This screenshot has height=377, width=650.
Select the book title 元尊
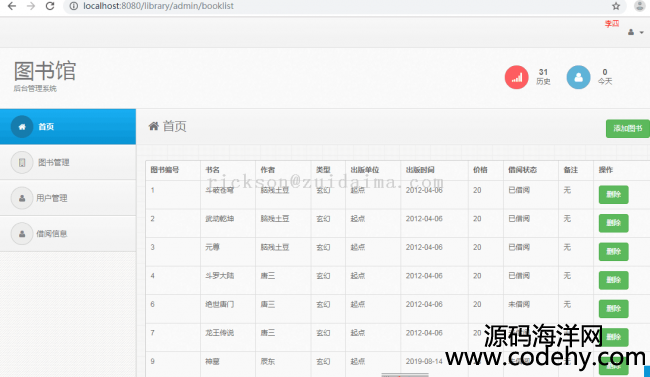[x=212, y=247]
